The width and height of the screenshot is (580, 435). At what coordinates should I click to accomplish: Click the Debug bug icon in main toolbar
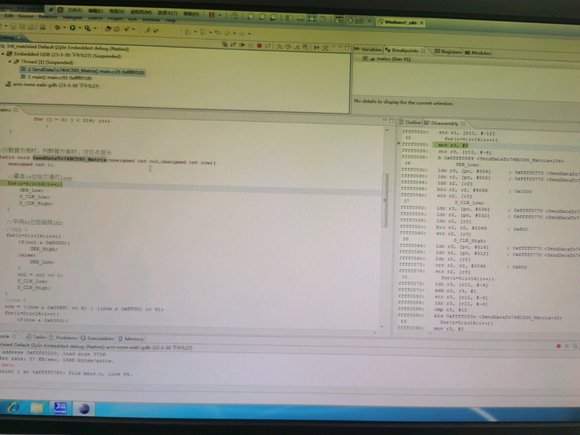57,28
